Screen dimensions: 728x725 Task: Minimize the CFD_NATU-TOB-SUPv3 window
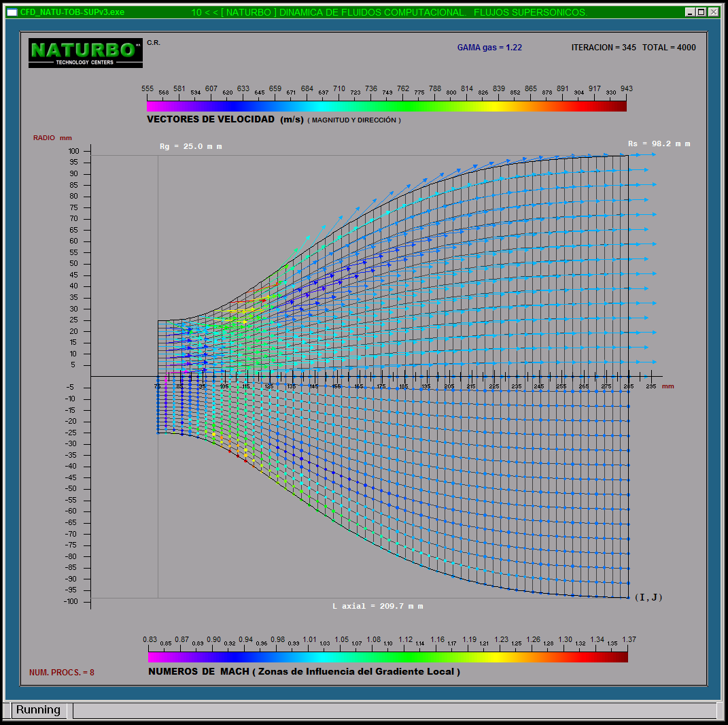pyautogui.click(x=690, y=12)
